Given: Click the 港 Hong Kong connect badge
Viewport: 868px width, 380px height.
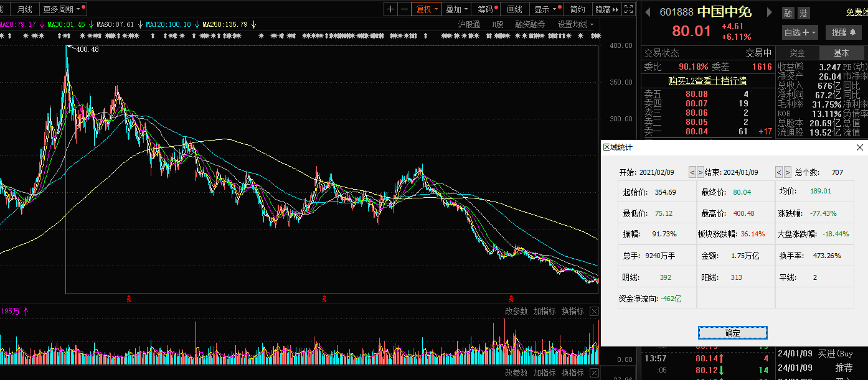Looking at the screenshot, I should [804, 13].
